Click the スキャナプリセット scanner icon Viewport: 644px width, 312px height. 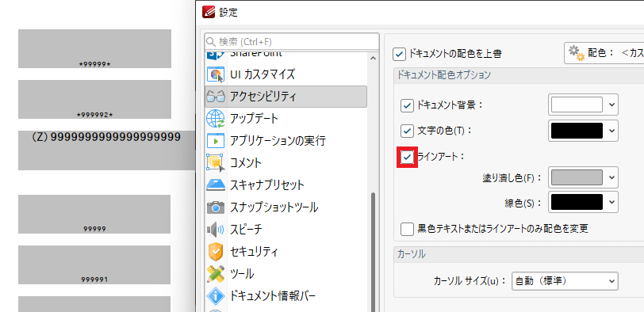(215, 185)
